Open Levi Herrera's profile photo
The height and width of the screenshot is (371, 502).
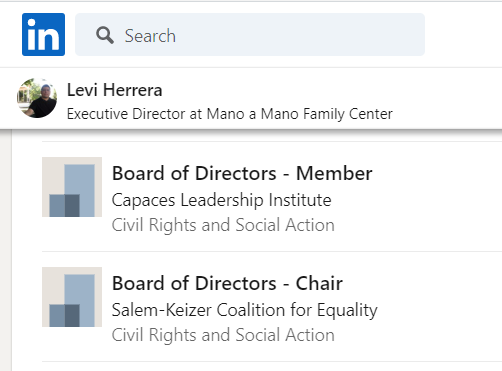point(37,98)
